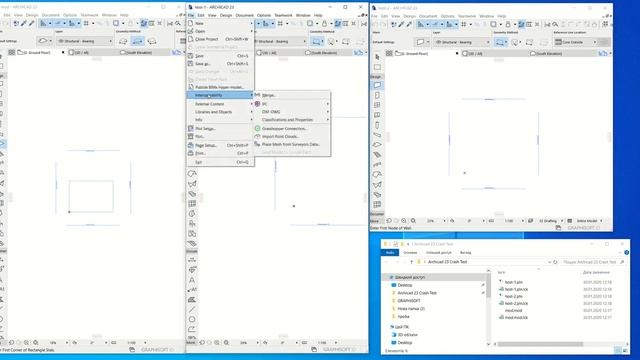Open Layer dropdown in mod window
640x360 pixels.
[x=84, y=41]
